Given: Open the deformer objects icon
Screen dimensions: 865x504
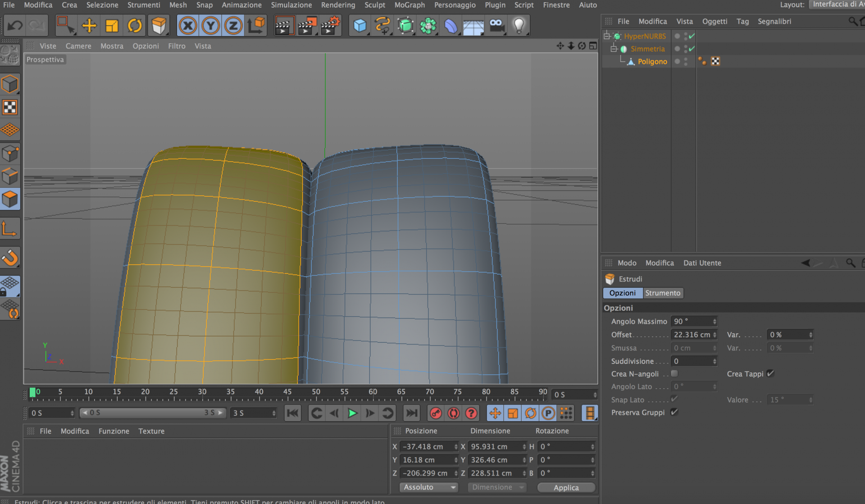Looking at the screenshot, I should tap(451, 26).
